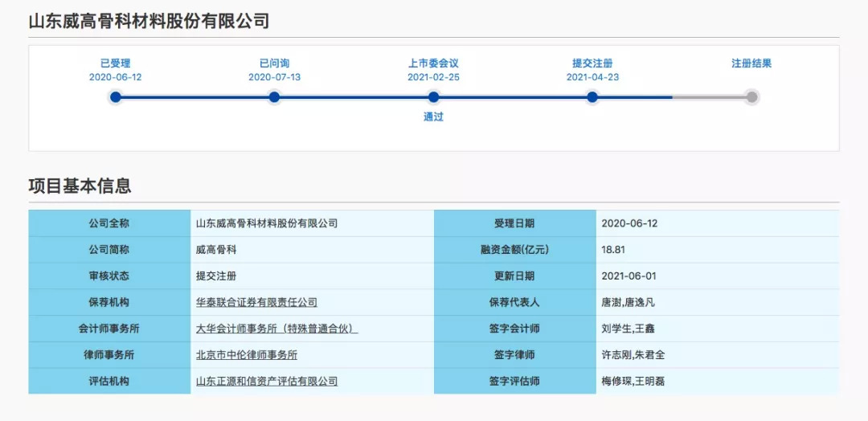
Task: Open the 北京市中伦律师事务所 law firm link
Action: pyautogui.click(x=246, y=354)
